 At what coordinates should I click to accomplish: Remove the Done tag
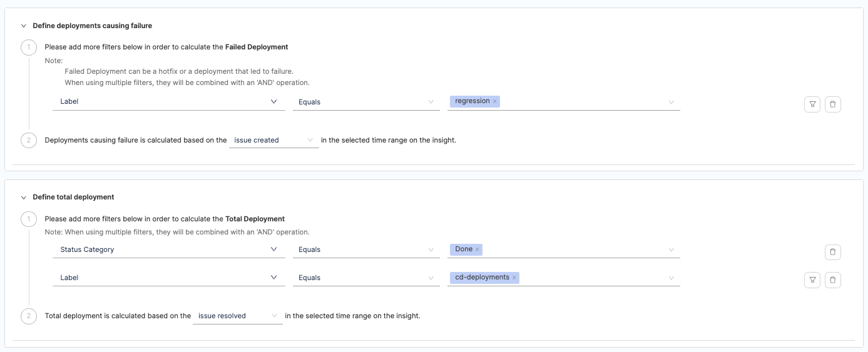477,249
